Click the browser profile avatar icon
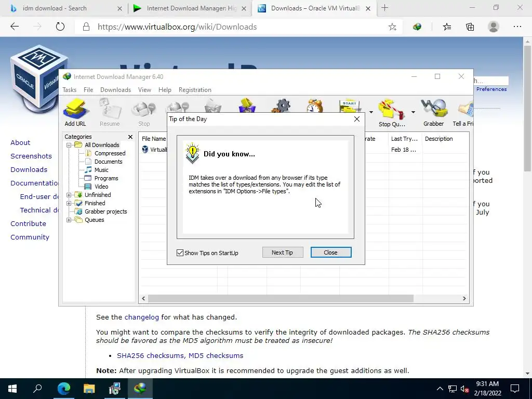 tap(494, 27)
